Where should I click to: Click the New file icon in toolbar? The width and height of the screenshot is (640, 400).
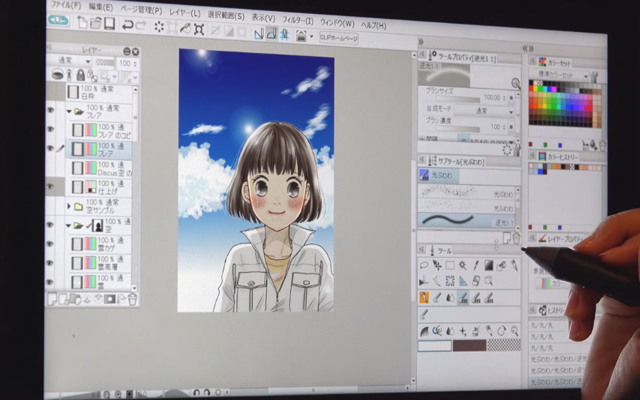click(x=81, y=22)
